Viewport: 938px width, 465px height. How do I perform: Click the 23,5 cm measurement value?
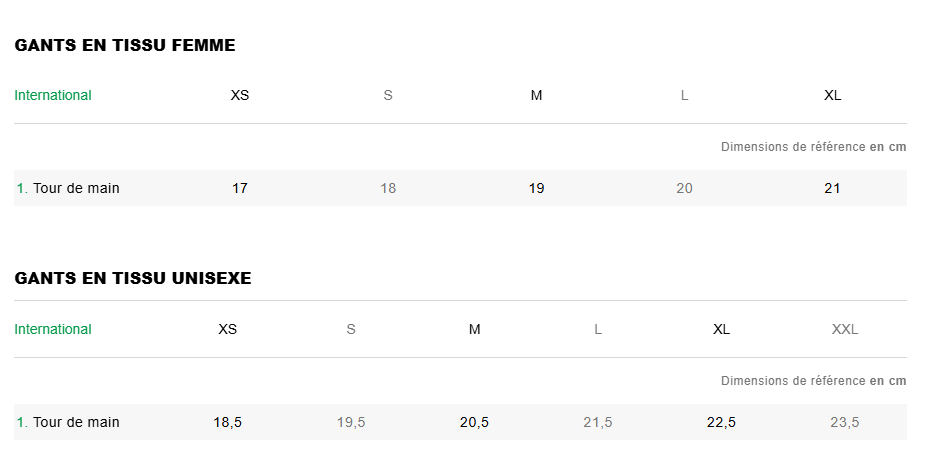click(x=845, y=422)
